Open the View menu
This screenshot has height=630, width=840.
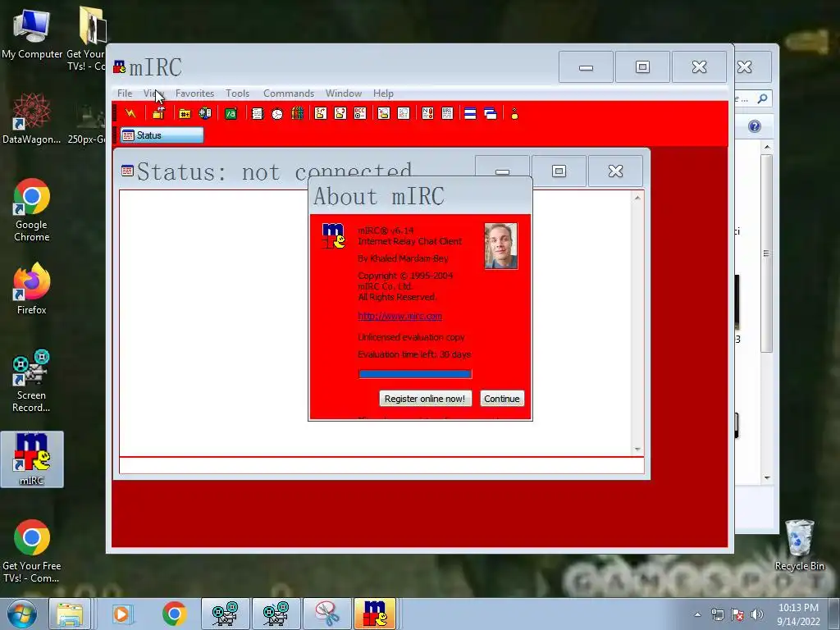click(x=153, y=94)
